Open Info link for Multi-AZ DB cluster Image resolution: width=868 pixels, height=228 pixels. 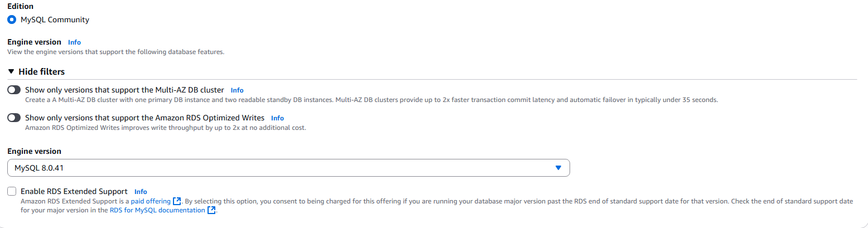point(237,90)
